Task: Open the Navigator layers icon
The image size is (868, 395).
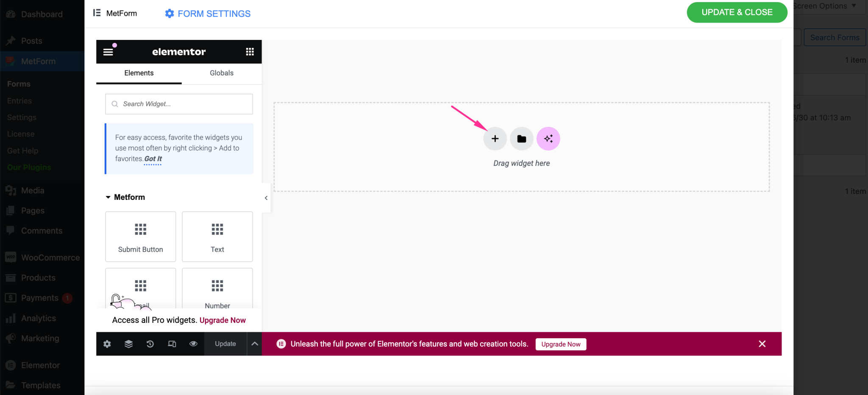Action: [128, 344]
